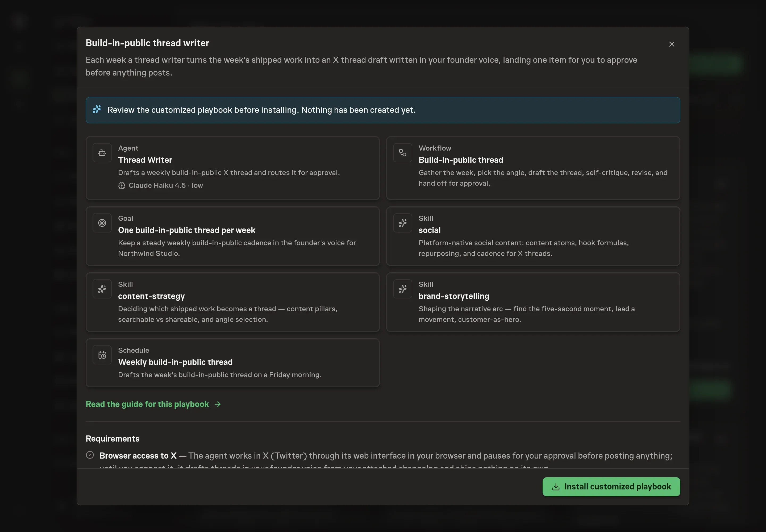Screen dimensions: 766x532
Task: Click the download icon in the Install button
Action: tap(556, 487)
